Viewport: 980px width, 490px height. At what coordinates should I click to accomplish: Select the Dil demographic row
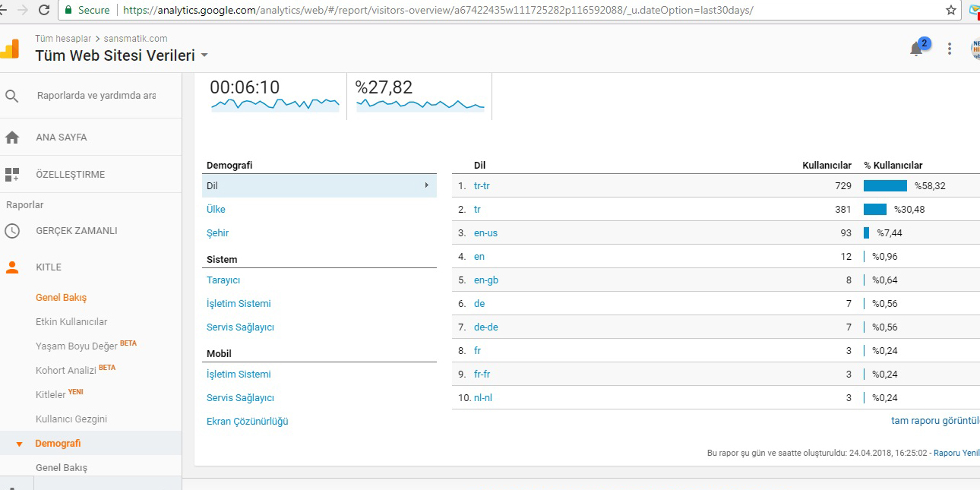pyautogui.click(x=319, y=185)
